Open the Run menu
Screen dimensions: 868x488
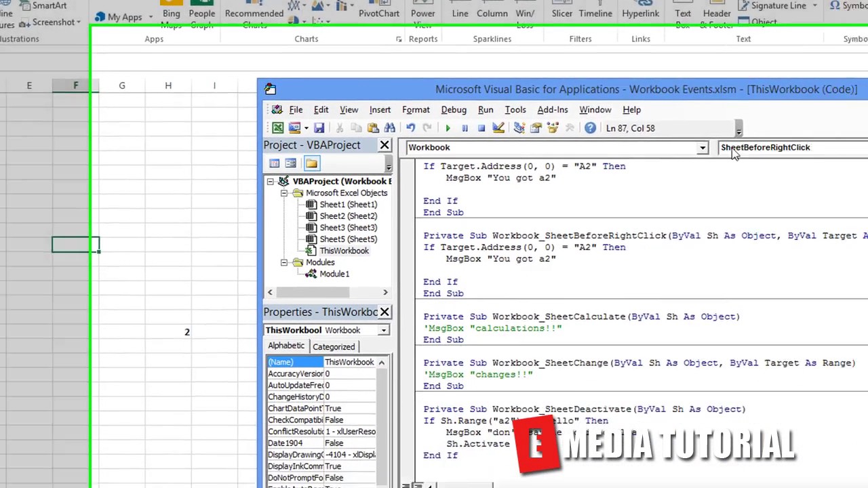pyautogui.click(x=486, y=110)
